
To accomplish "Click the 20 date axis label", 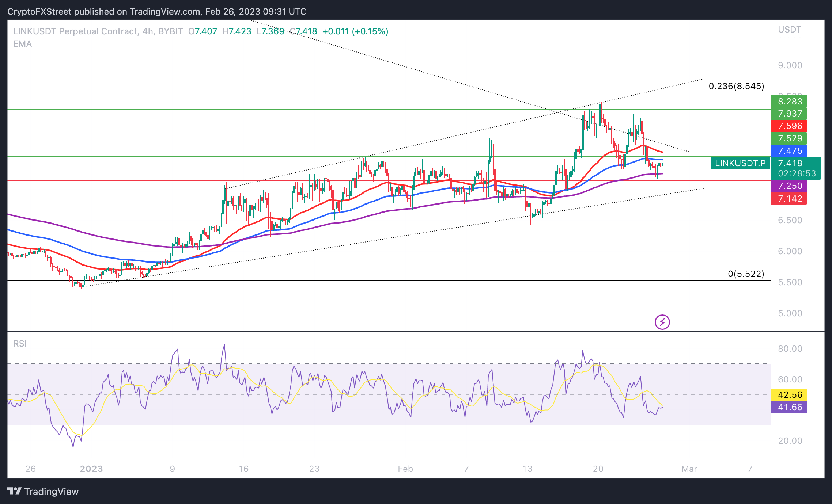I will point(598,469).
